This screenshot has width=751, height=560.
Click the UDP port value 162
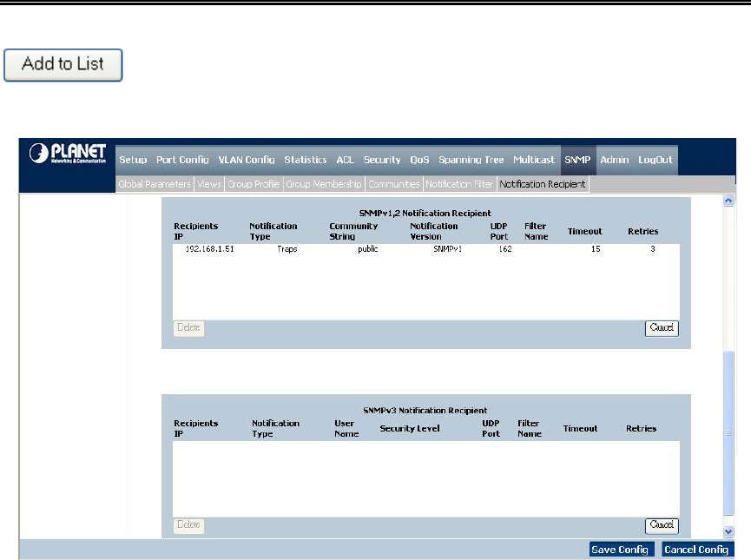[505, 249]
